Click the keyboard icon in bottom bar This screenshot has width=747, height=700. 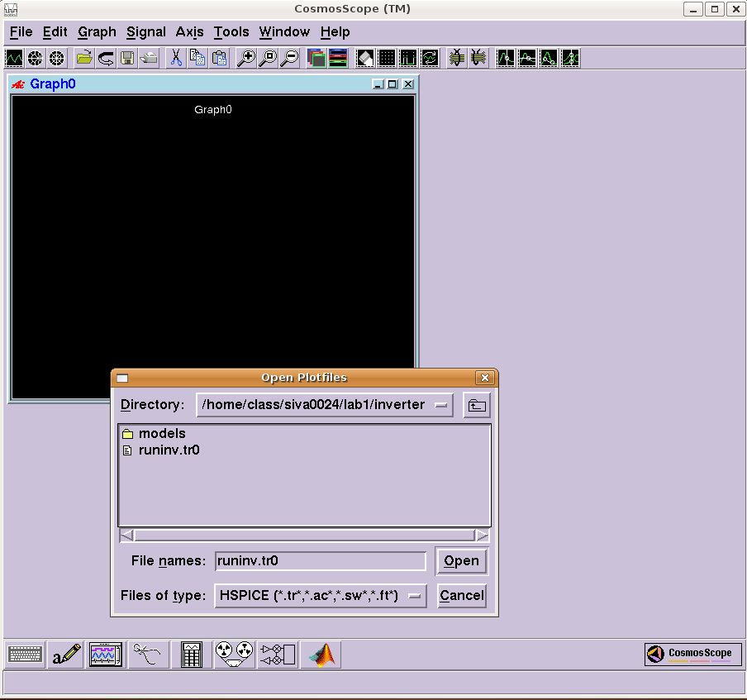coord(25,655)
